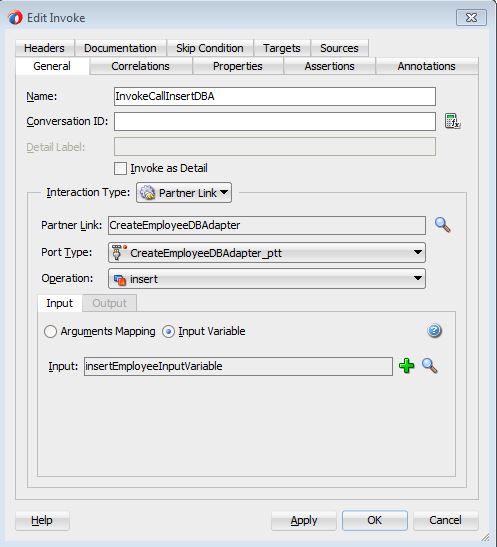Select Input Variable radio button

pos(168,331)
